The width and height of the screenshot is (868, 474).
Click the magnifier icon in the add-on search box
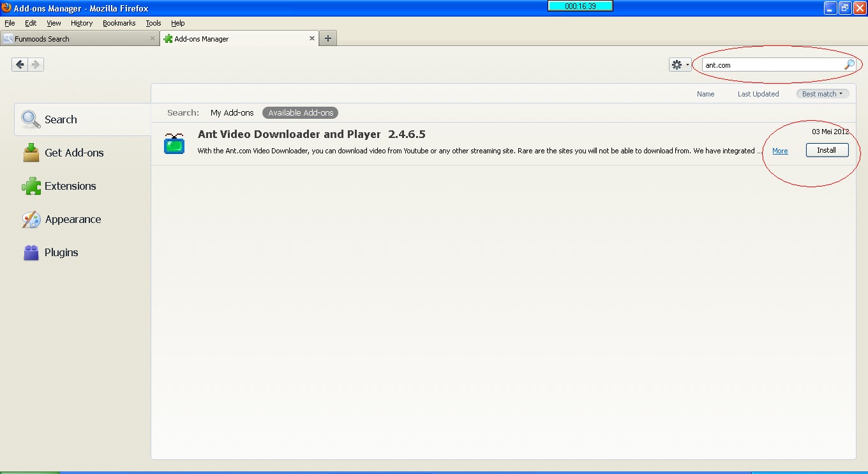(849, 65)
